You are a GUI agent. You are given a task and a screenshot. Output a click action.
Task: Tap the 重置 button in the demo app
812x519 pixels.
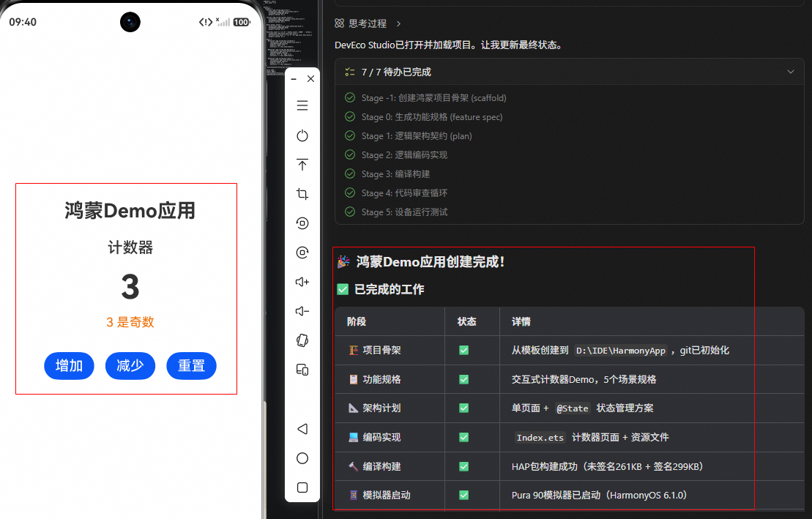click(x=191, y=366)
